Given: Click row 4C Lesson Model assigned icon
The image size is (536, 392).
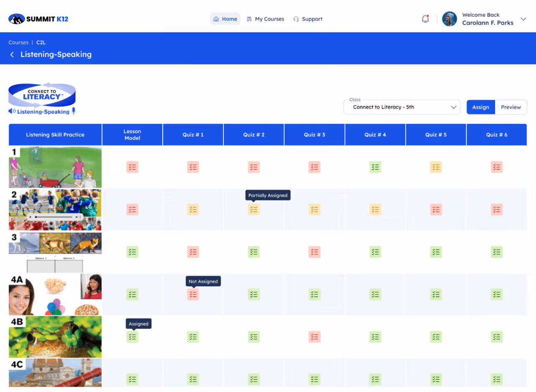Looking at the screenshot, I should point(133,379).
